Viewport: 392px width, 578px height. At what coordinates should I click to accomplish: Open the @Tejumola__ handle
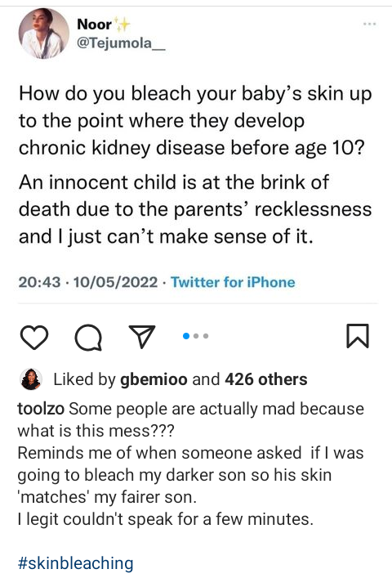coord(121,43)
